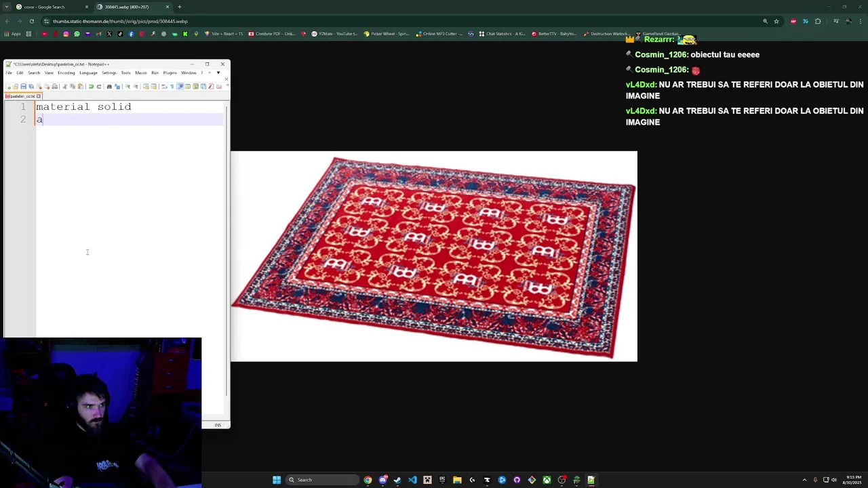
Task: Open the 'Chat Statistics' bookmark
Action: [x=502, y=34]
